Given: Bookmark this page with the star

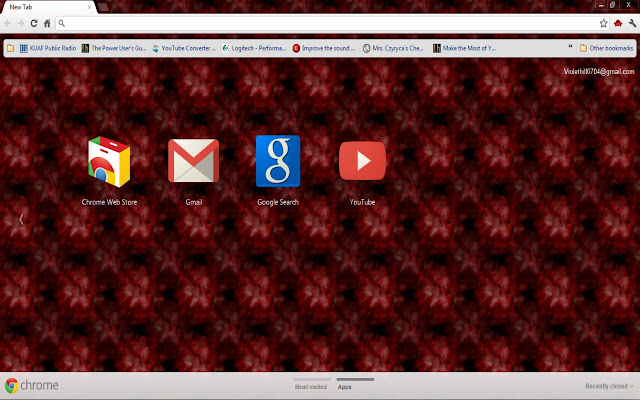Looking at the screenshot, I should pyautogui.click(x=603, y=23).
